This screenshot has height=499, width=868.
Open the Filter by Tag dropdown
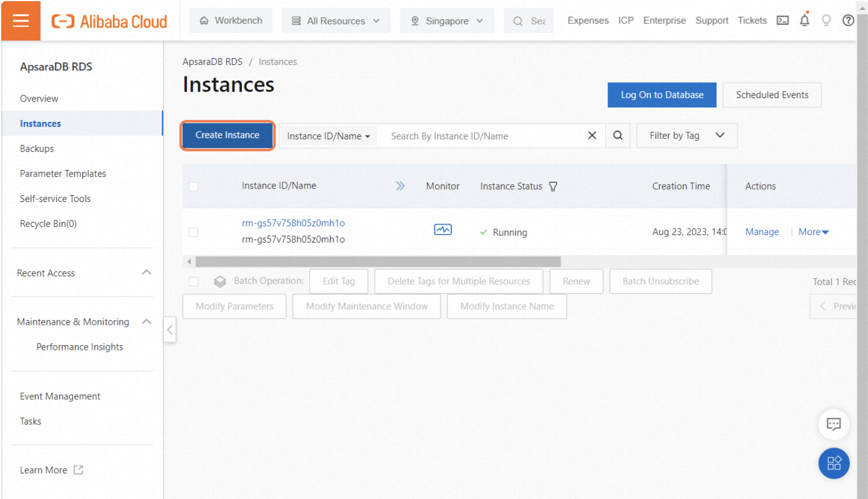[687, 135]
